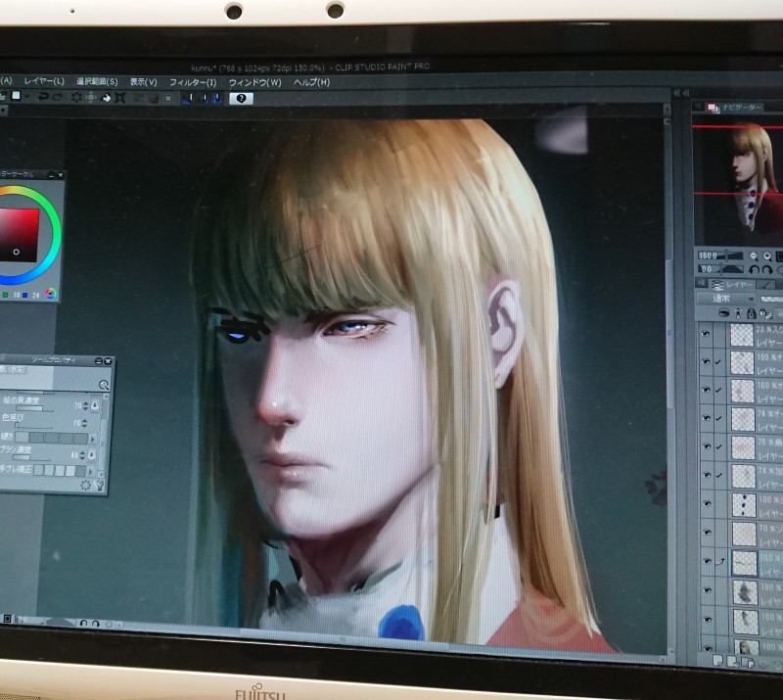
Task: Click the lock transparent pixels icon
Action: tap(764, 314)
